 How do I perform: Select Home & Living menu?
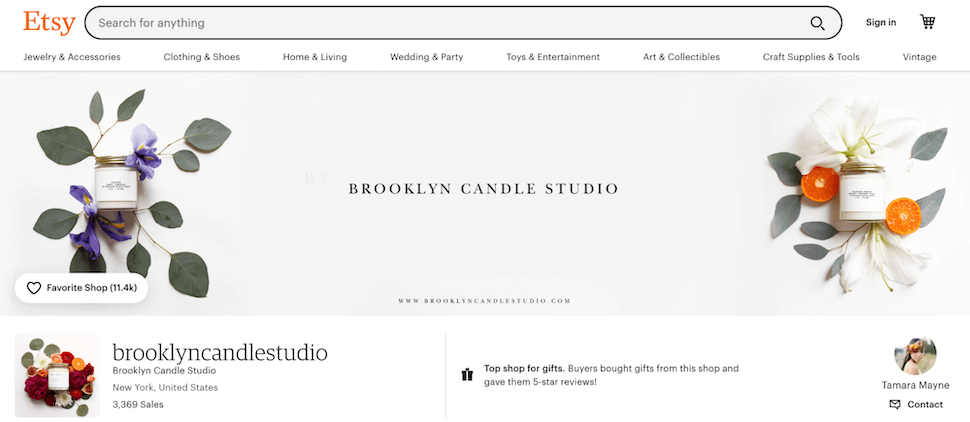(x=315, y=57)
